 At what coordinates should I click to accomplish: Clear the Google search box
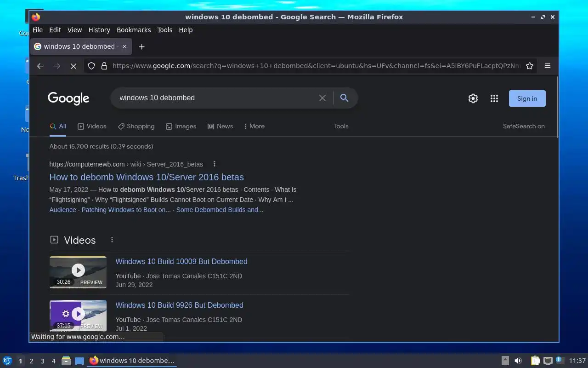322,98
